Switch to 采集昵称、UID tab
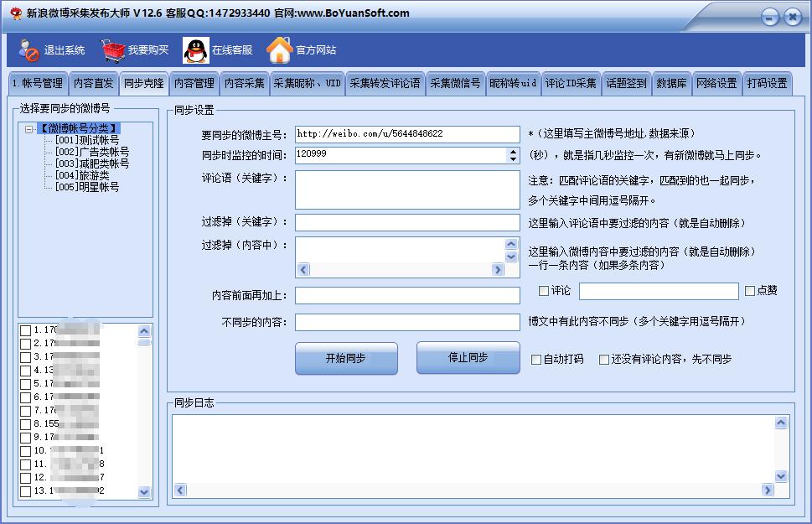The image size is (812, 524). (307, 84)
